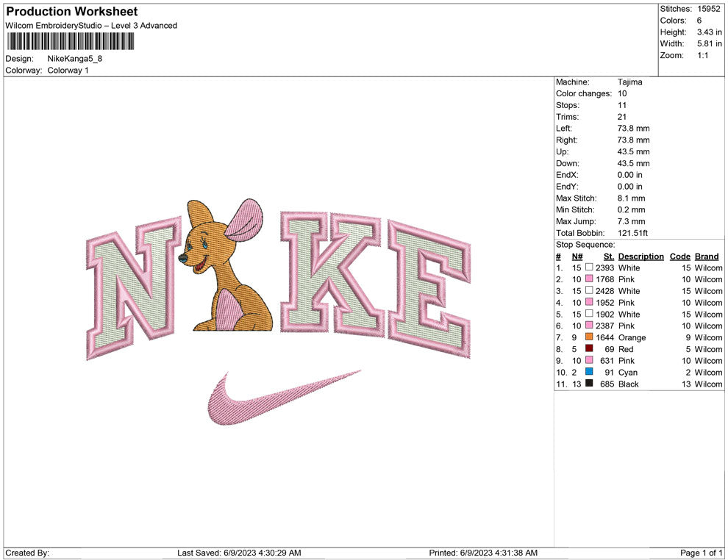728x560 pixels.
Task: Select the Colors value "6"
Action: (x=699, y=21)
